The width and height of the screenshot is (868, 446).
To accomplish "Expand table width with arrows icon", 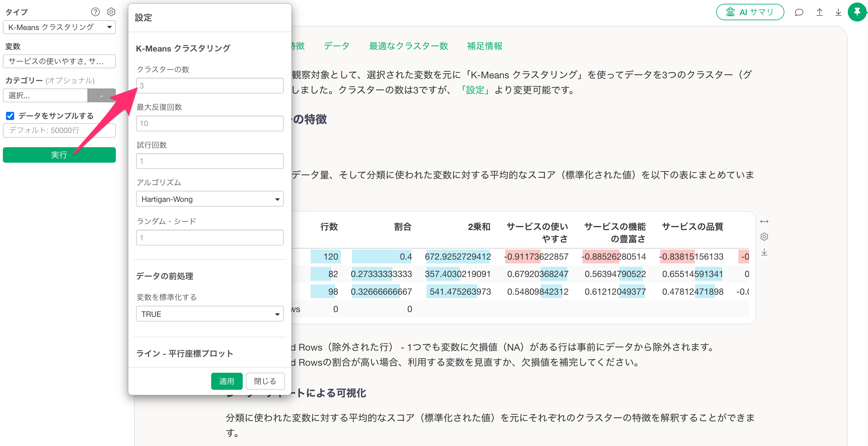I will (764, 221).
